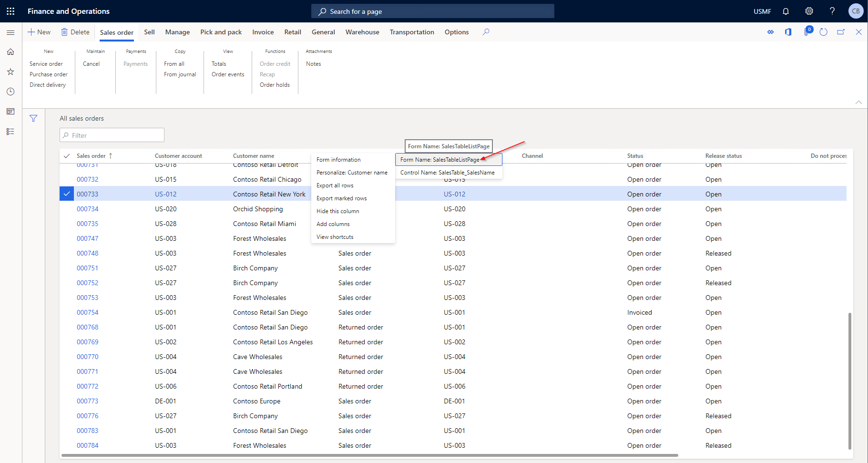Click Control Name: SalesTable_SalesName item
The width and height of the screenshot is (868, 463).
pyautogui.click(x=449, y=173)
